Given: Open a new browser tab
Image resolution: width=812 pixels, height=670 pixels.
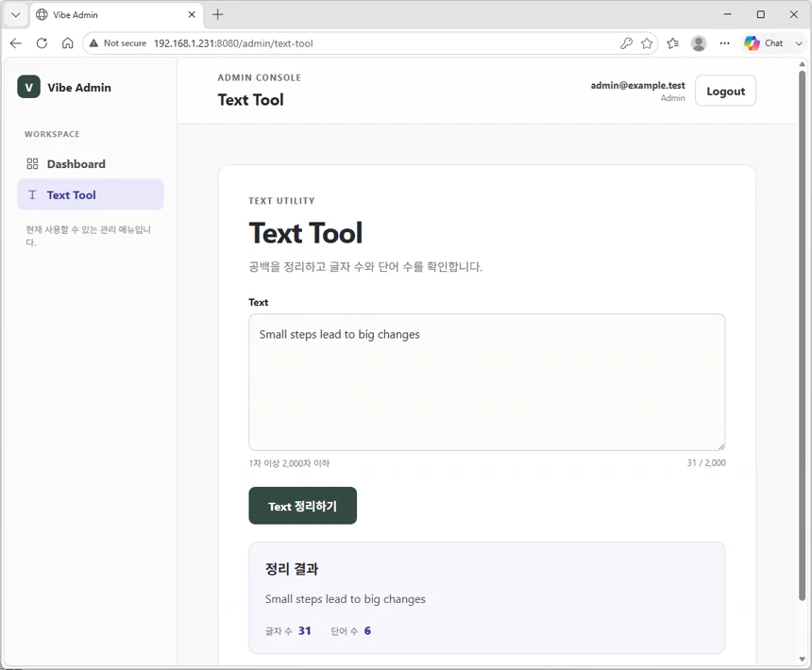Looking at the screenshot, I should point(218,14).
